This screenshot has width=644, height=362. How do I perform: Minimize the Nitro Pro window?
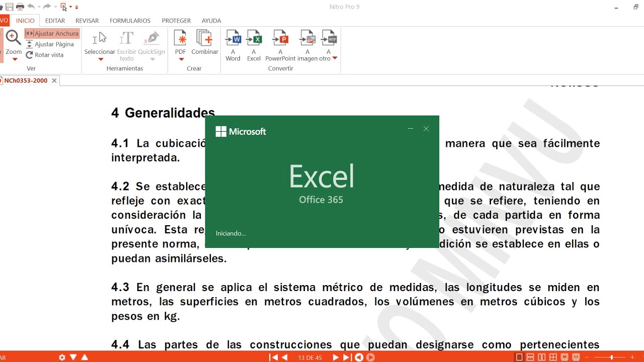[617, 7]
